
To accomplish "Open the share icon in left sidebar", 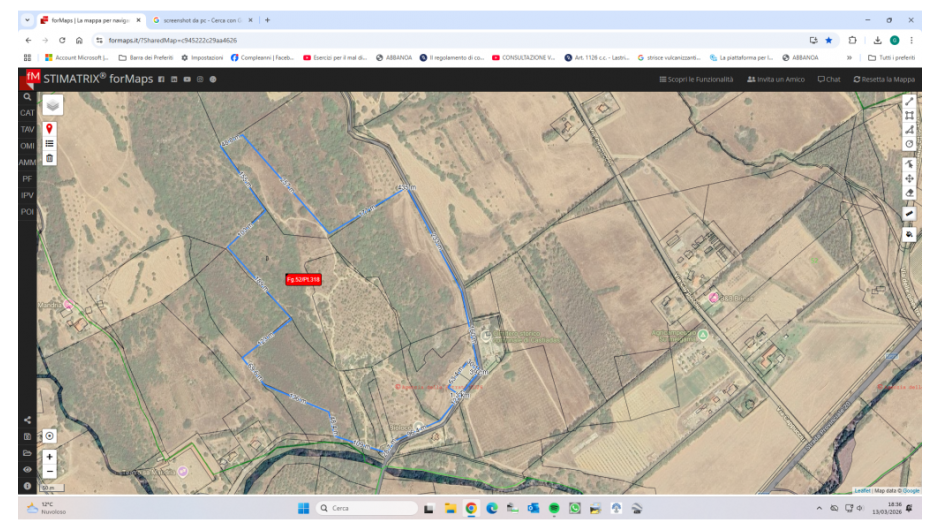I will (27, 421).
